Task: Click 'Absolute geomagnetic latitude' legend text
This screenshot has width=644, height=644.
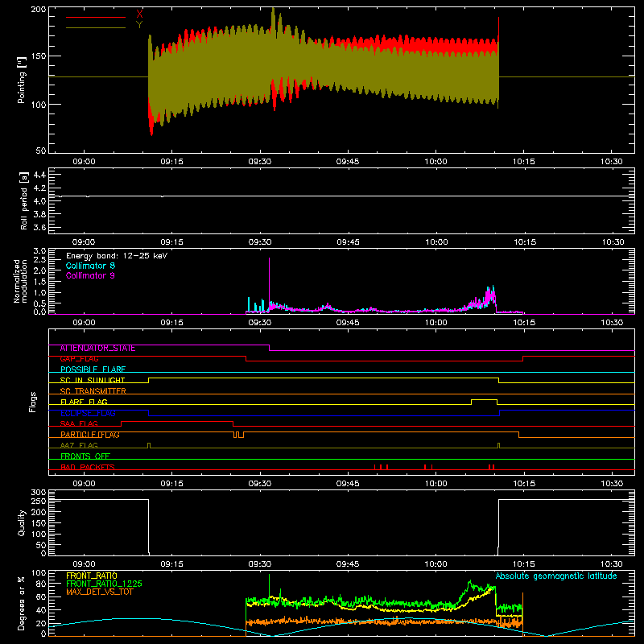Action: coord(556,576)
